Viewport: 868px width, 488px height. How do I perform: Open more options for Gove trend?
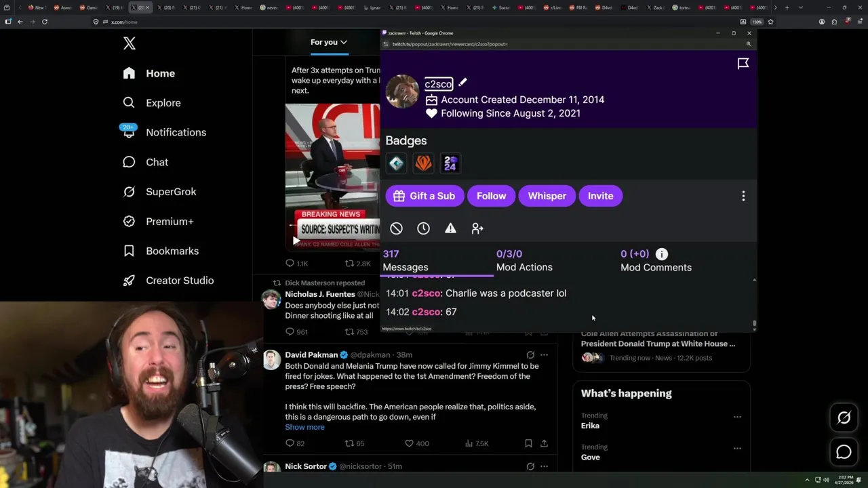737,448
